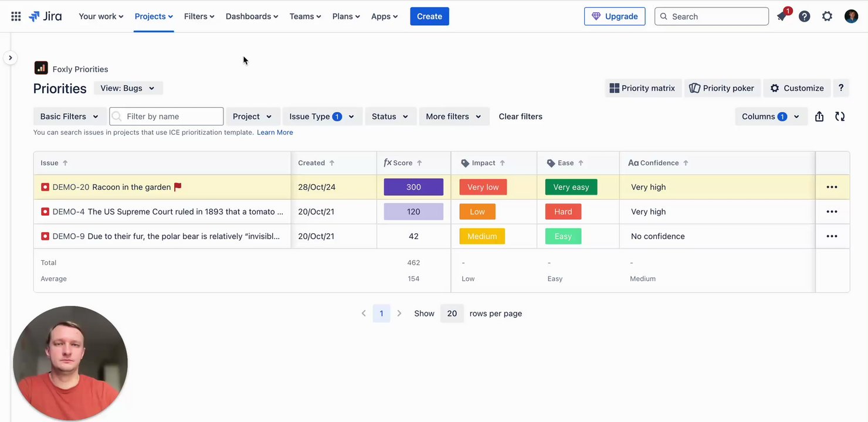This screenshot has height=422, width=868.
Task: Click the 120 score swatch
Action: (x=413, y=212)
